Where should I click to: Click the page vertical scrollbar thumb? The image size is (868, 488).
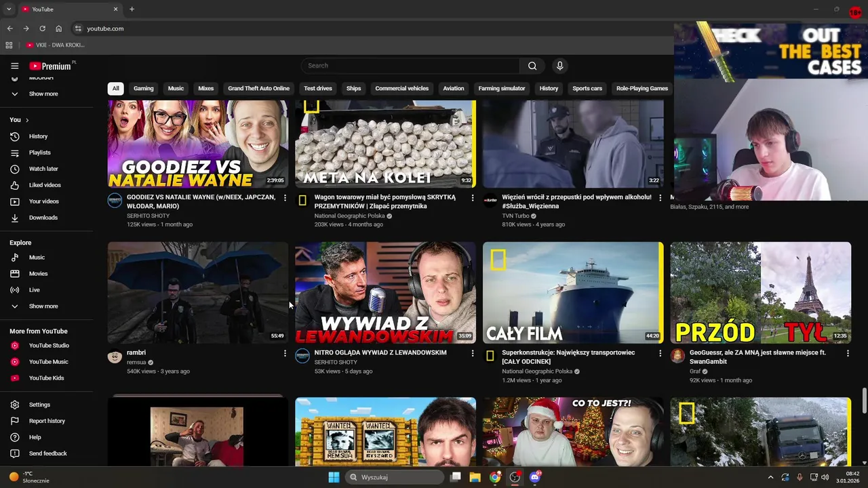point(864,401)
